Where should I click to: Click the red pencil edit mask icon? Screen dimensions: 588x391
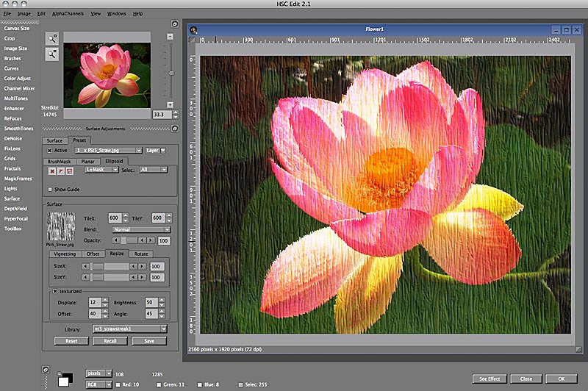point(61,171)
